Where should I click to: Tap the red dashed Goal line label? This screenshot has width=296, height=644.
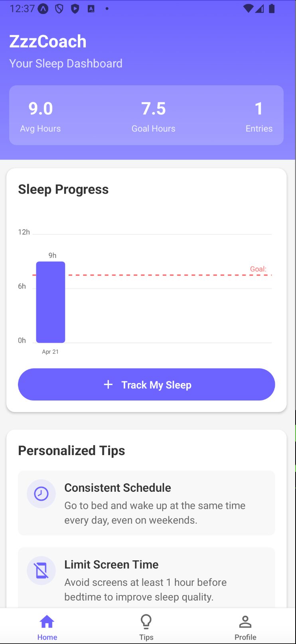[258, 269]
